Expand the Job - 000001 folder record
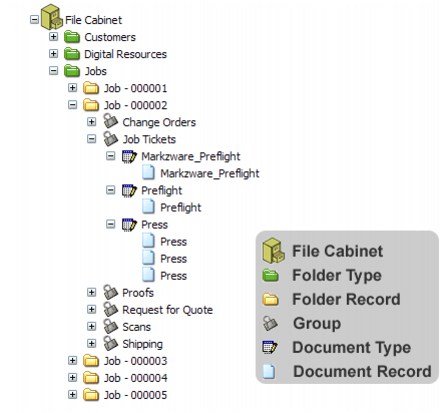Screen dimensions: 444x413 (x=72, y=88)
